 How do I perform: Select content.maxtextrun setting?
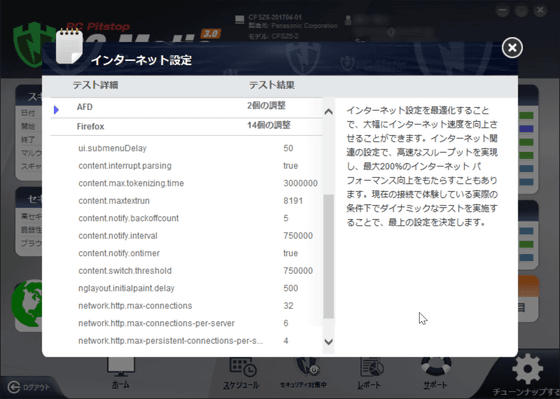pyautogui.click(x=114, y=201)
